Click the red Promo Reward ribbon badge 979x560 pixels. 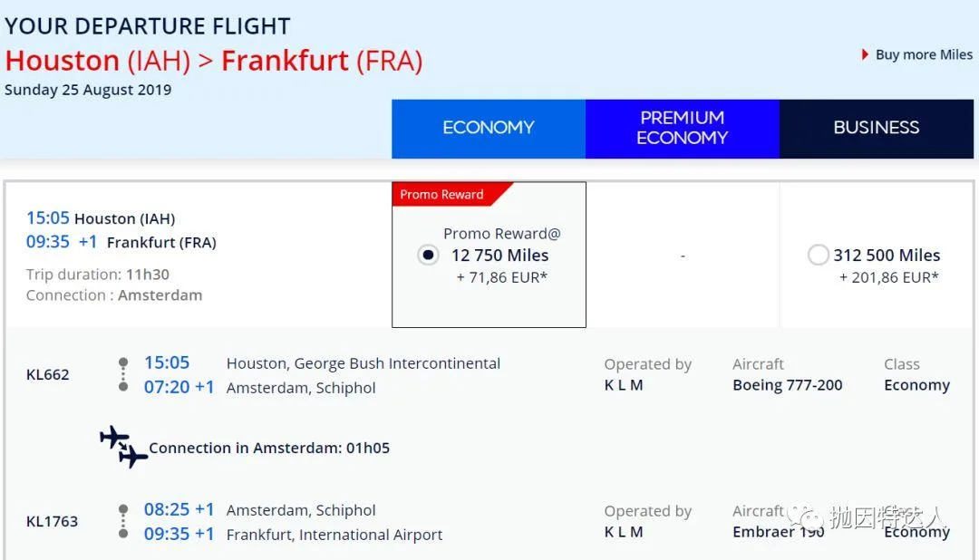coord(446,194)
